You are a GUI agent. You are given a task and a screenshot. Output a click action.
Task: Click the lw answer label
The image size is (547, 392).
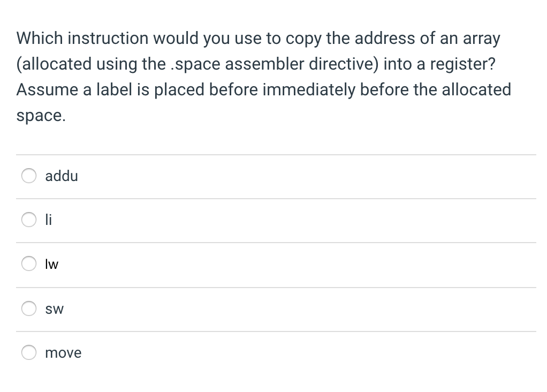click(x=51, y=263)
